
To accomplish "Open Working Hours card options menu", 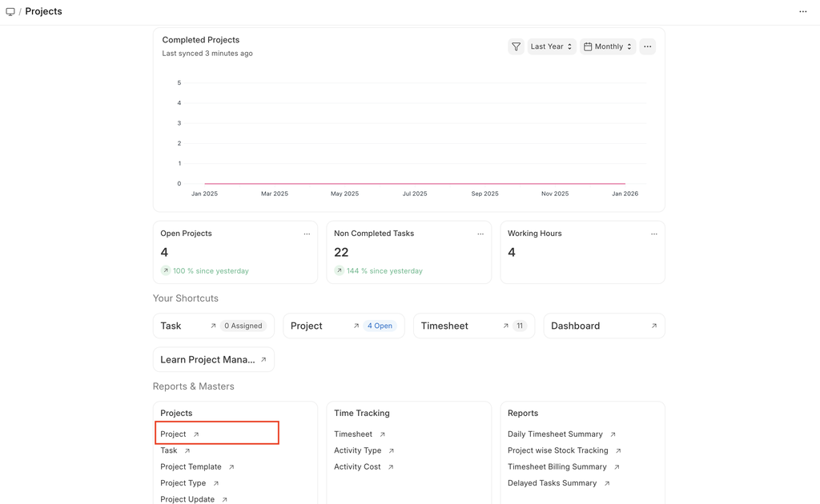I will (653, 234).
